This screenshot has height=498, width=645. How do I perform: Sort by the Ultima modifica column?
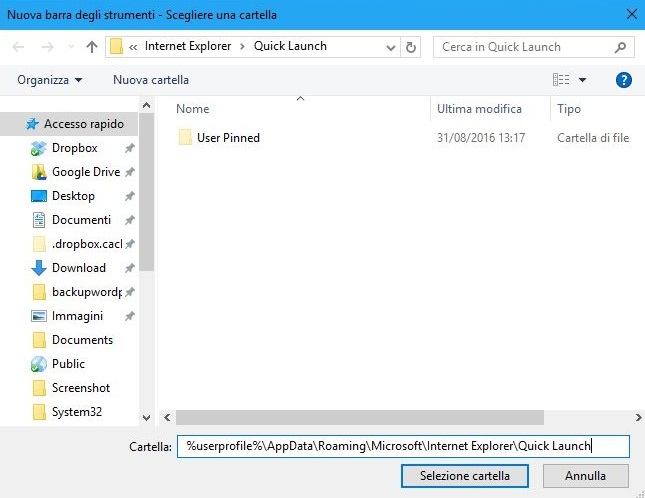pyautogui.click(x=479, y=109)
